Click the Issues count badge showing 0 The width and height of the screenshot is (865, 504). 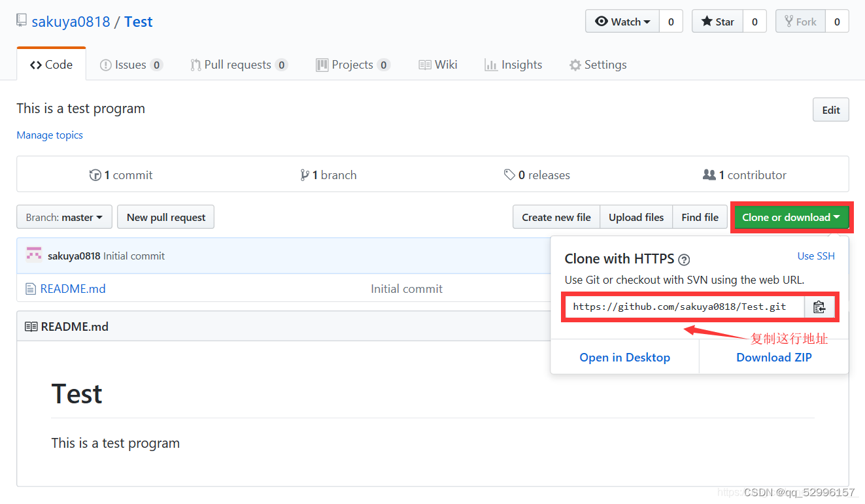pyautogui.click(x=156, y=65)
